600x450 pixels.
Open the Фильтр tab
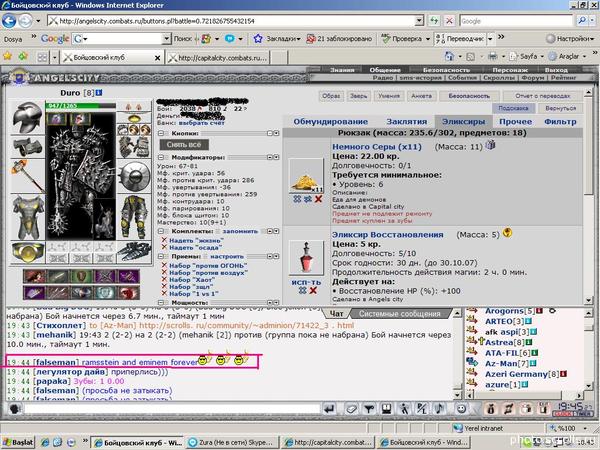pyautogui.click(x=560, y=122)
